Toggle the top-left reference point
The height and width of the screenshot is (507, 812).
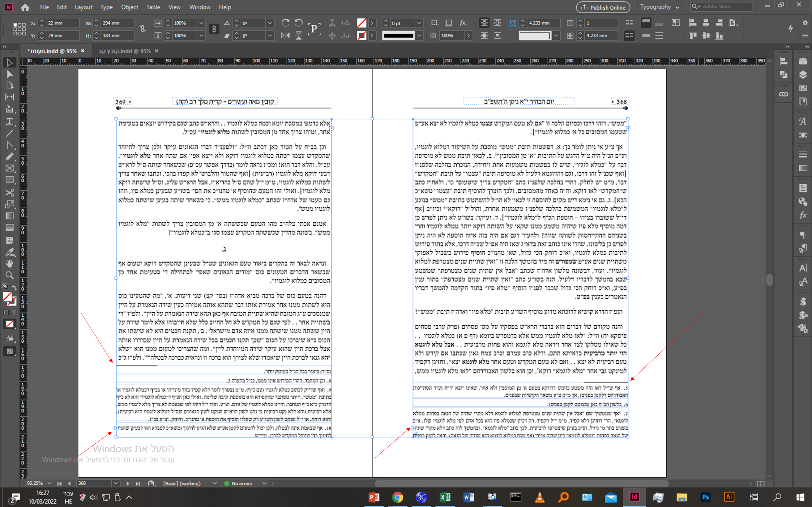tap(15, 24)
